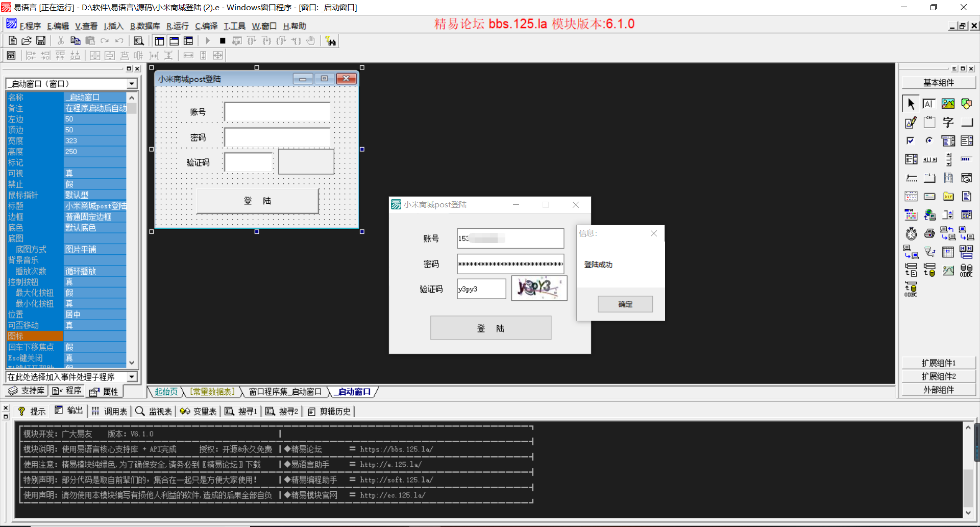Screen dimensions: 980x527
Task: Select the Label 字 component icon
Action: (948, 123)
